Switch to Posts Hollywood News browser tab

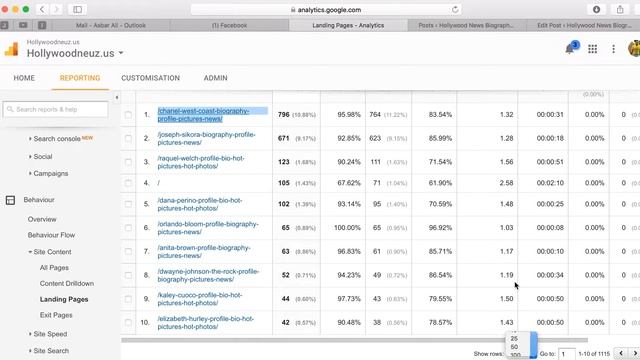467,25
